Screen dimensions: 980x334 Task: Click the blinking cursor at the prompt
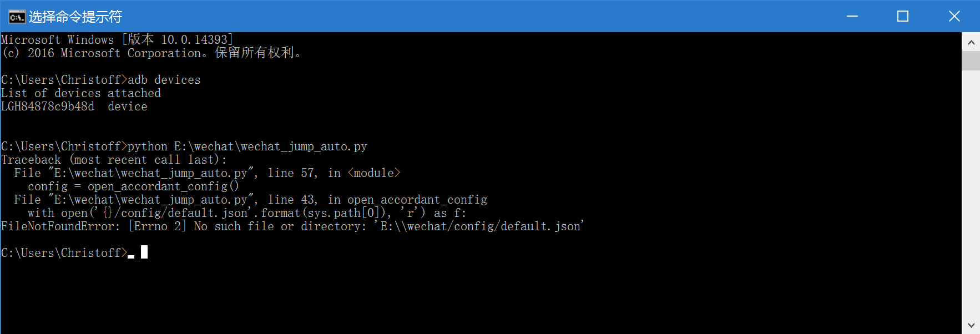click(x=144, y=252)
